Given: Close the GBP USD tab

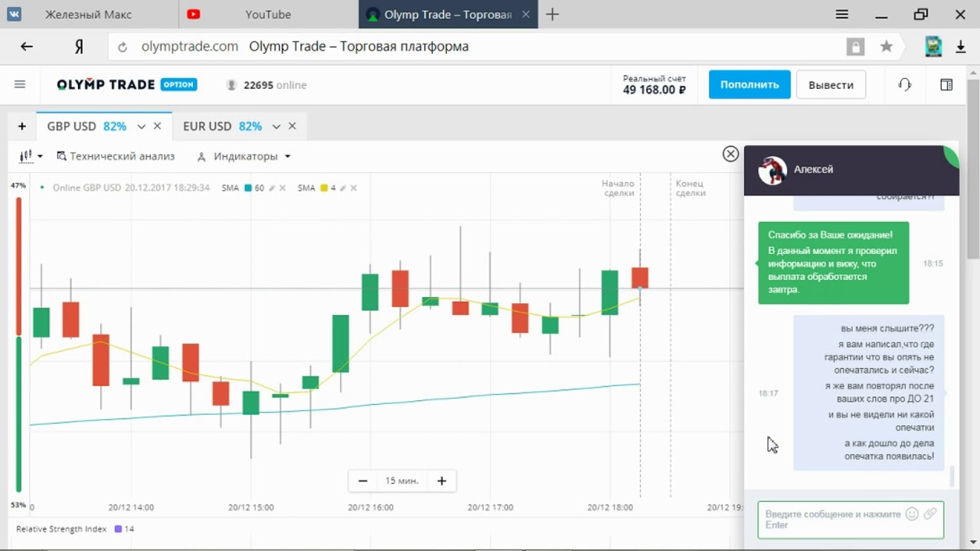Looking at the screenshot, I should 158,126.
